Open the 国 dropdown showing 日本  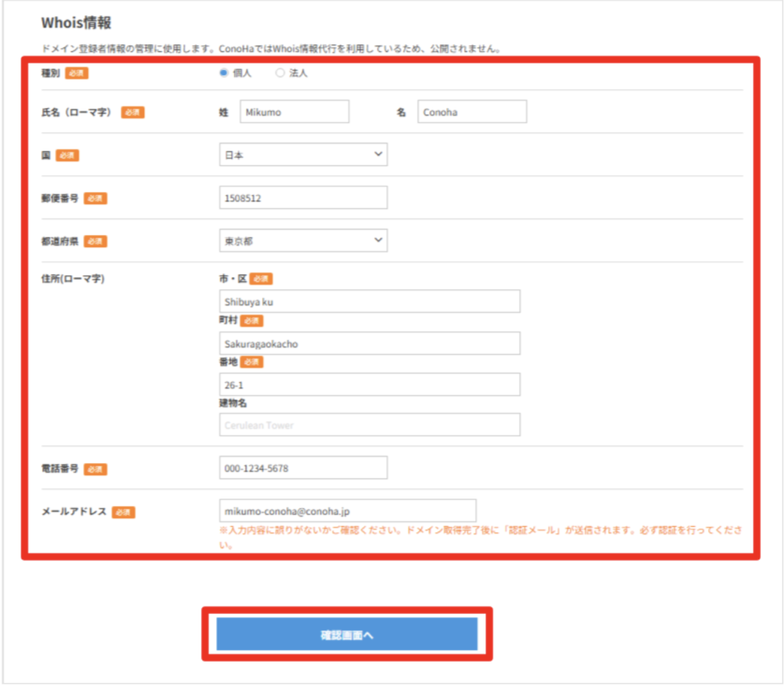[302, 155]
